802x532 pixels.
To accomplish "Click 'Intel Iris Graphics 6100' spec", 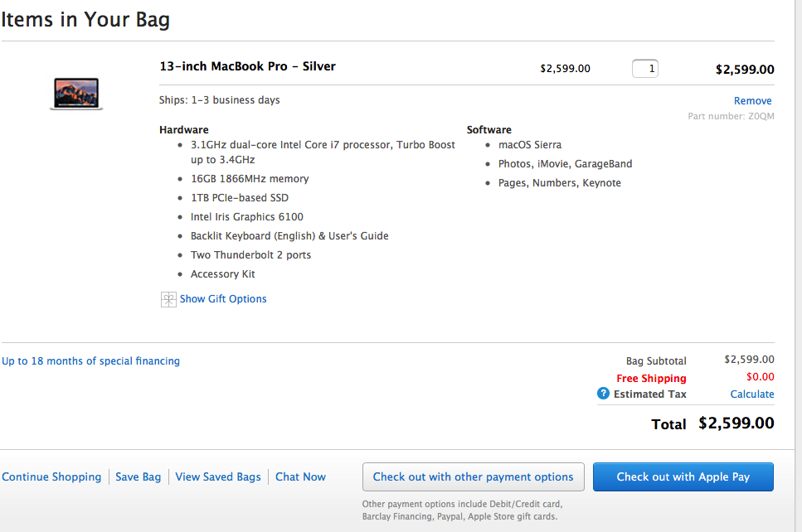I will [x=247, y=216].
